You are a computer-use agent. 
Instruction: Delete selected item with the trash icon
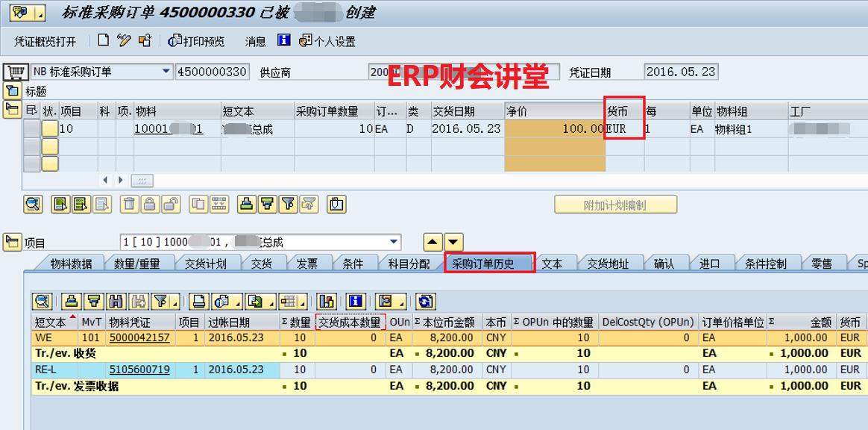click(x=128, y=204)
